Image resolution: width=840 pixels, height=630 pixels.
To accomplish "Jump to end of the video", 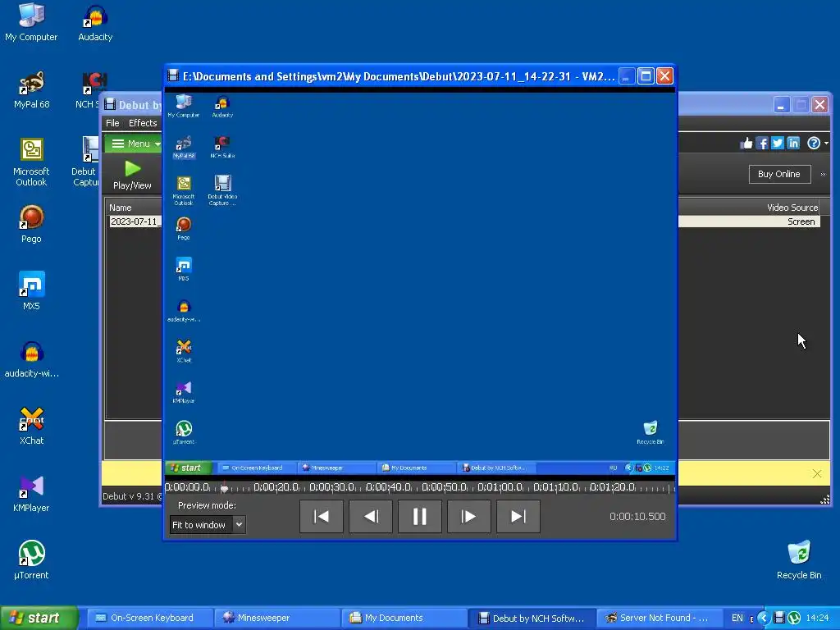I will tap(518, 517).
